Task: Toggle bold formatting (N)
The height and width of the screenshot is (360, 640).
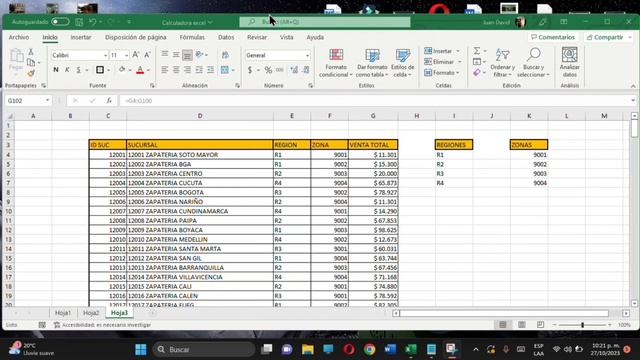Action: tap(56, 70)
